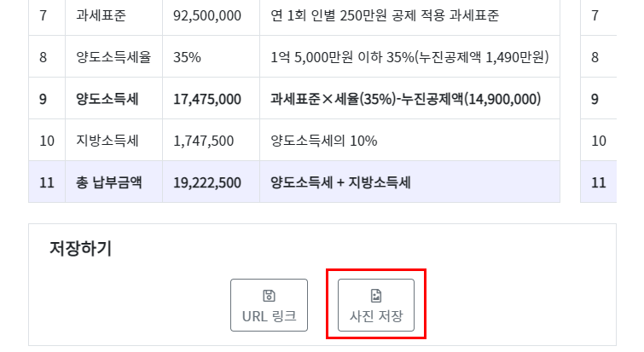Click the 지방소득세 label cell
Screen dimensions: 644x352
[113, 141]
